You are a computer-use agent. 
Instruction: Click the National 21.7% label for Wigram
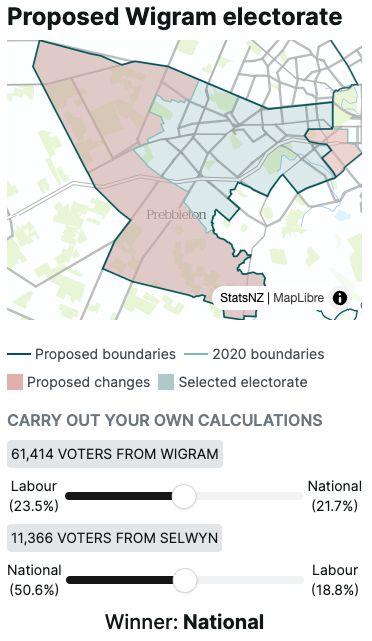point(334,496)
